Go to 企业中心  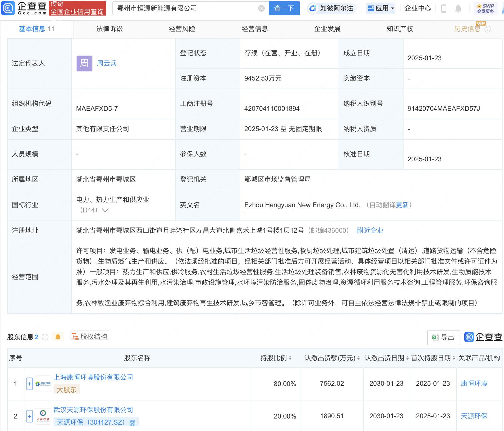[418, 8]
